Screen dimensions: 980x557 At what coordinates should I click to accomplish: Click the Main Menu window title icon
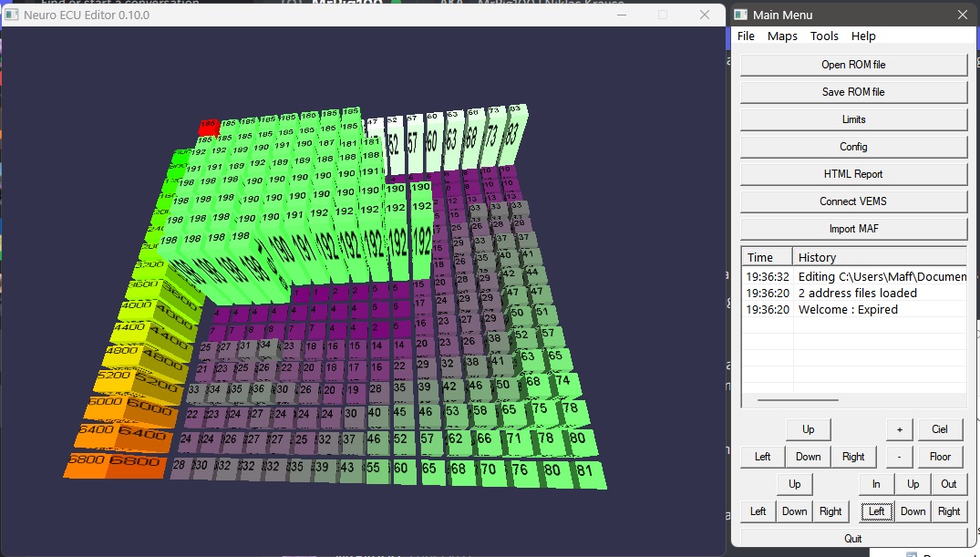[x=740, y=15]
